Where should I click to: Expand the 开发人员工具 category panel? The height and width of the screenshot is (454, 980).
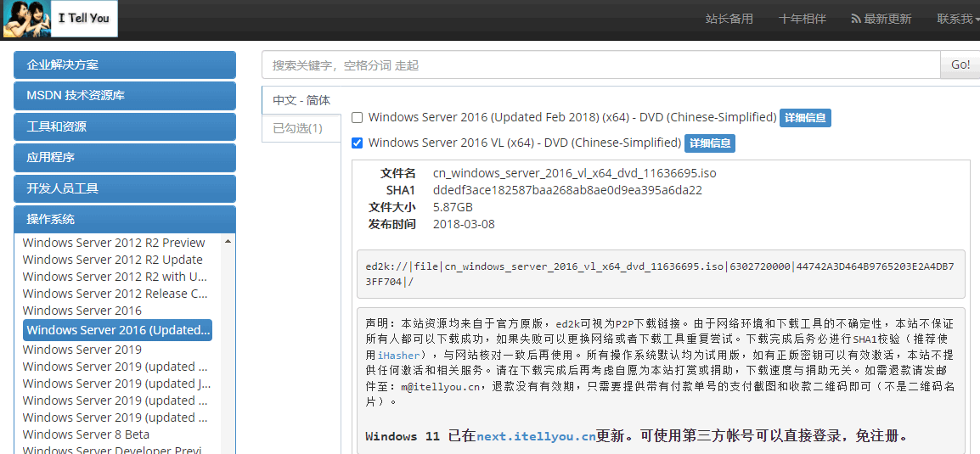pyautogui.click(x=125, y=188)
